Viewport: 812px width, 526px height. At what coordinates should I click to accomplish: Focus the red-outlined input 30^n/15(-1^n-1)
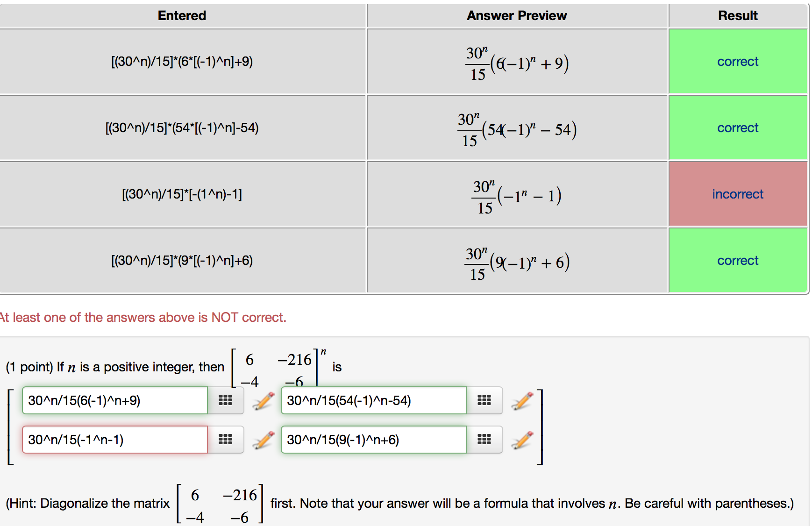pyautogui.click(x=115, y=440)
